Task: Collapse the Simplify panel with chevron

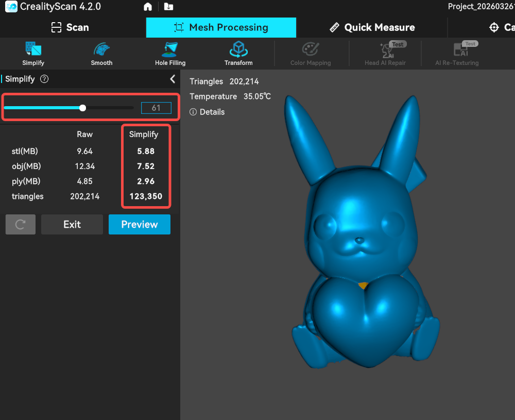Action: pos(173,79)
